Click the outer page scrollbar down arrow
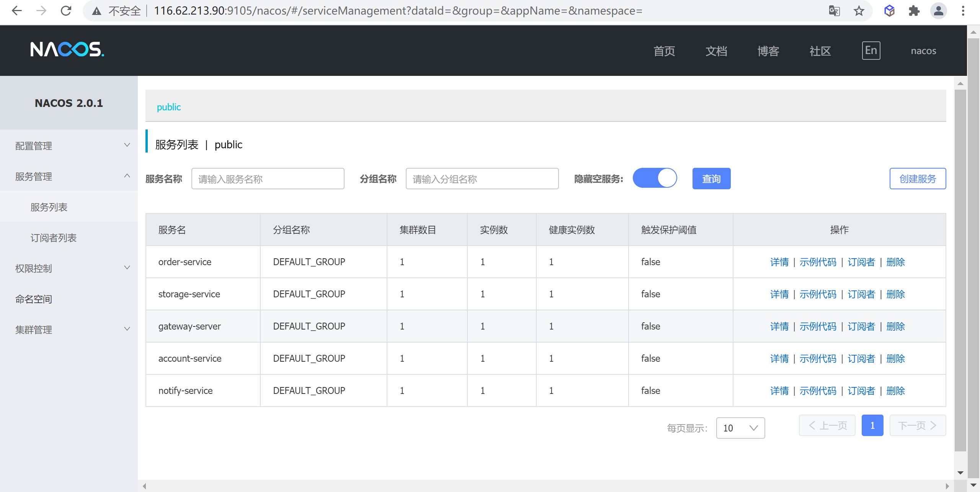Viewport: 980px width, 492px height. point(973,485)
